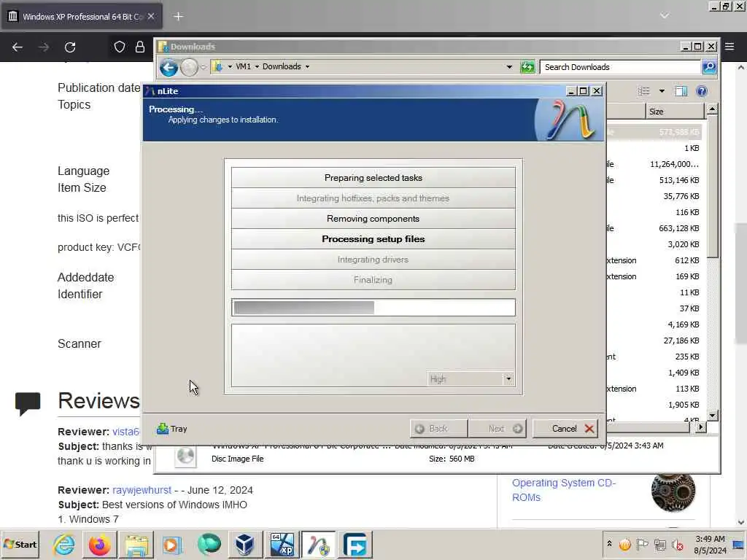The height and width of the screenshot is (560, 747).
Task: Switch to nLite on the taskbar
Action: point(318,545)
